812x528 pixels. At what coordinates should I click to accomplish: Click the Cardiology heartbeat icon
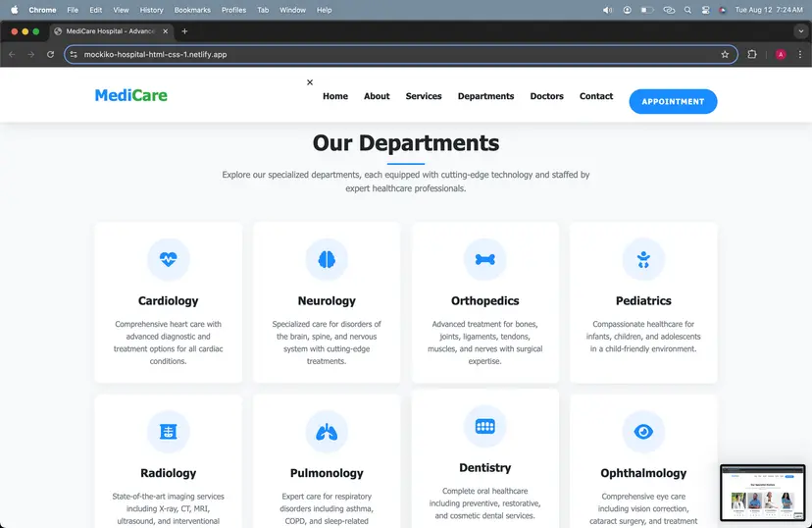click(x=168, y=260)
